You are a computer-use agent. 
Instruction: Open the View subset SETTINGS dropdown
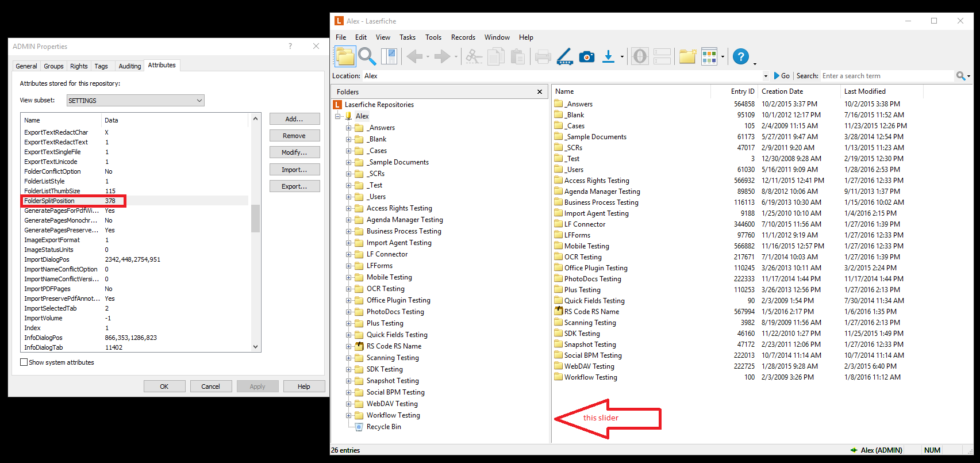click(135, 101)
